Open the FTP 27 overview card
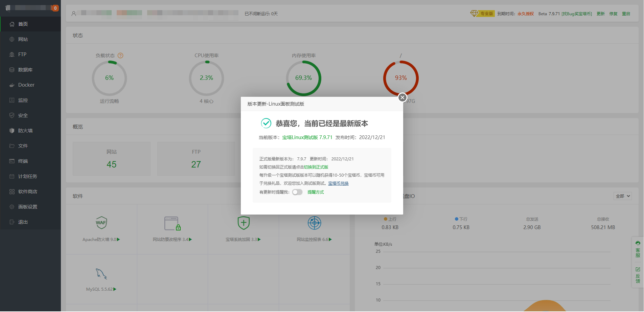644x312 pixels. 196,159
